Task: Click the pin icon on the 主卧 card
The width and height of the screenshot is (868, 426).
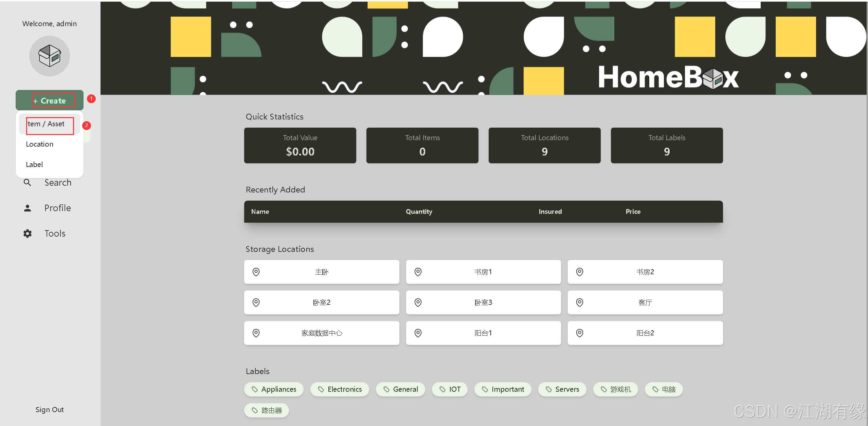Action: (256, 272)
